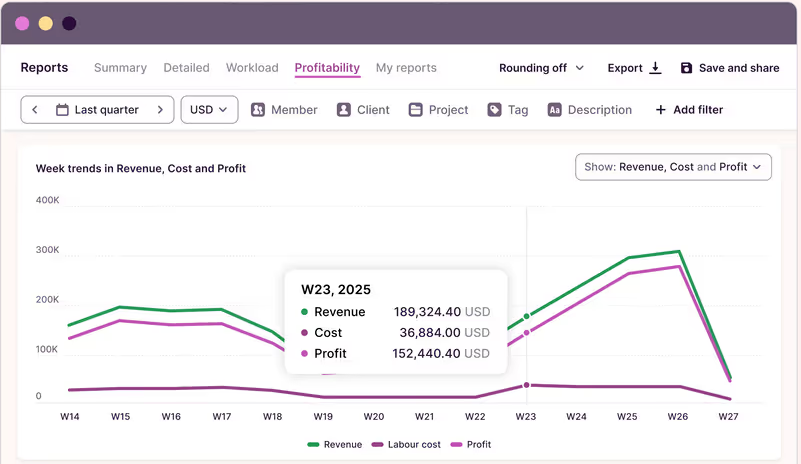Filter by Tag
This screenshot has width=801, height=464.
508,110
